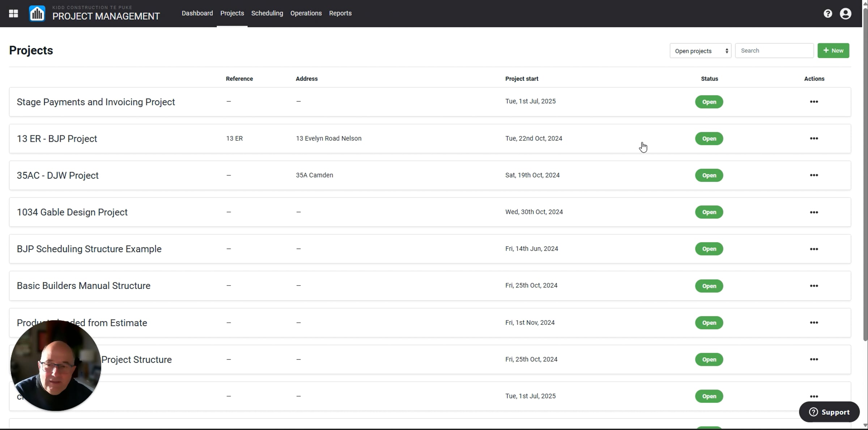868x430 pixels.
Task: Go to the Reports tab
Action: pyautogui.click(x=340, y=13)
